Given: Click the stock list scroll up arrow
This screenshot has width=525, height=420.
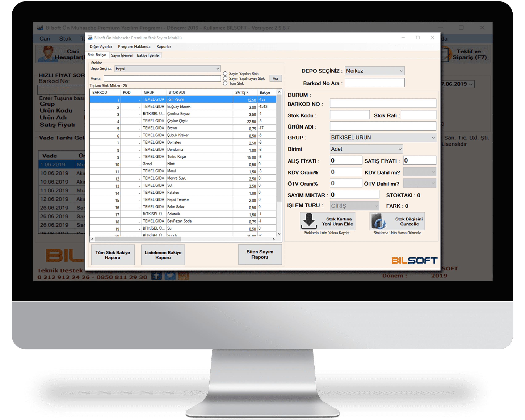Looking at the screenshot, I should [279, 92].
